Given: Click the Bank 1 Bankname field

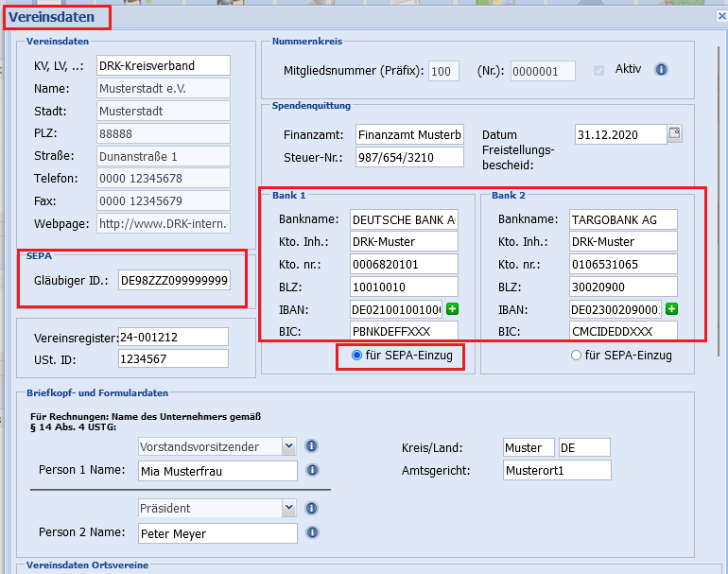Looking at the screenshot, I should tap(404, 219).
